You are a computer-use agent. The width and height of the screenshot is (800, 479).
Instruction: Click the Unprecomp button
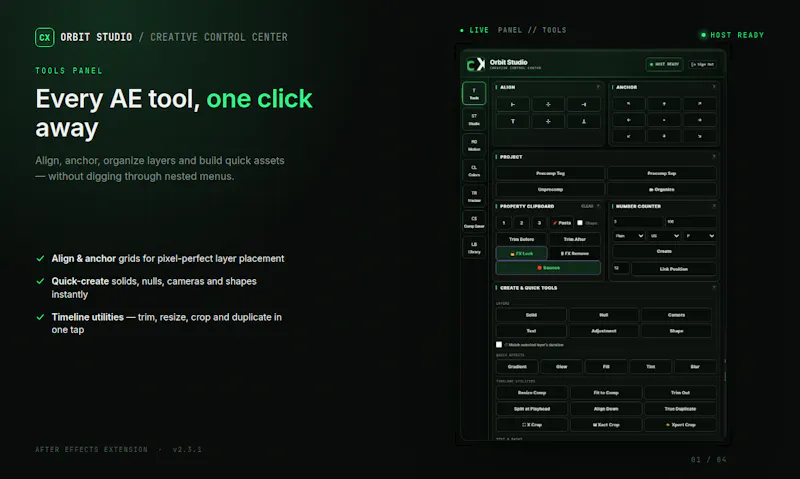pyautogui.click(x=550, y=189)
